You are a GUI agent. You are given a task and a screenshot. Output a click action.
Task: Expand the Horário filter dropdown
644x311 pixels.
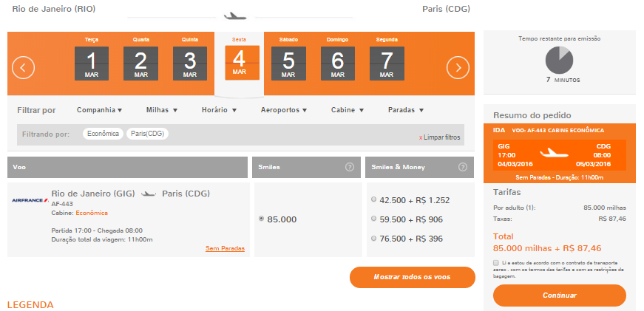click(219, 110)
